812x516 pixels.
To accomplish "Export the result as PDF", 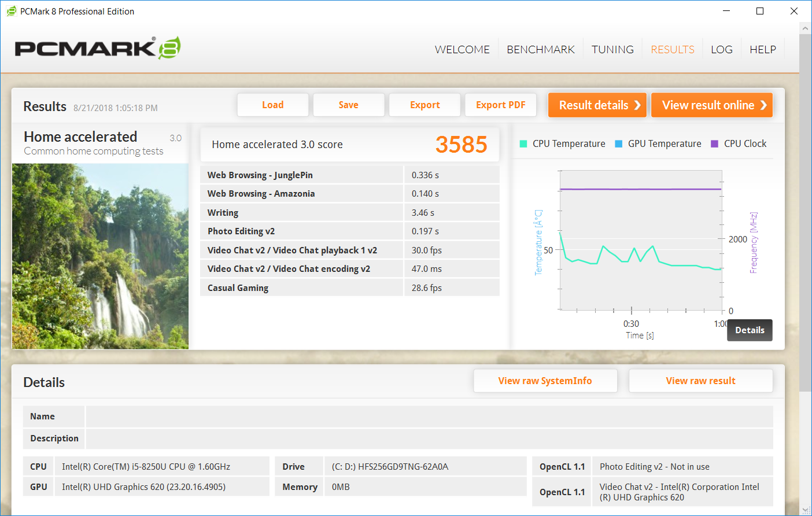I will [x=501, y=105].
